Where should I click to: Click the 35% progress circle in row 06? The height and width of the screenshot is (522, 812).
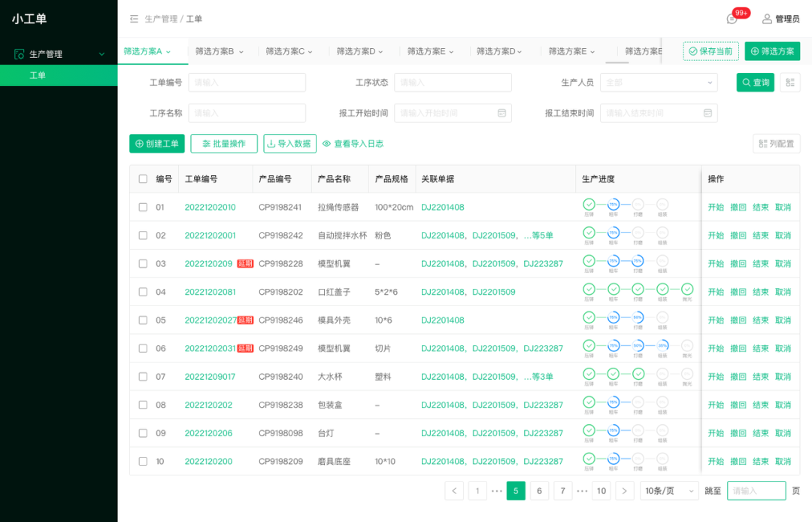coord(662,345)
